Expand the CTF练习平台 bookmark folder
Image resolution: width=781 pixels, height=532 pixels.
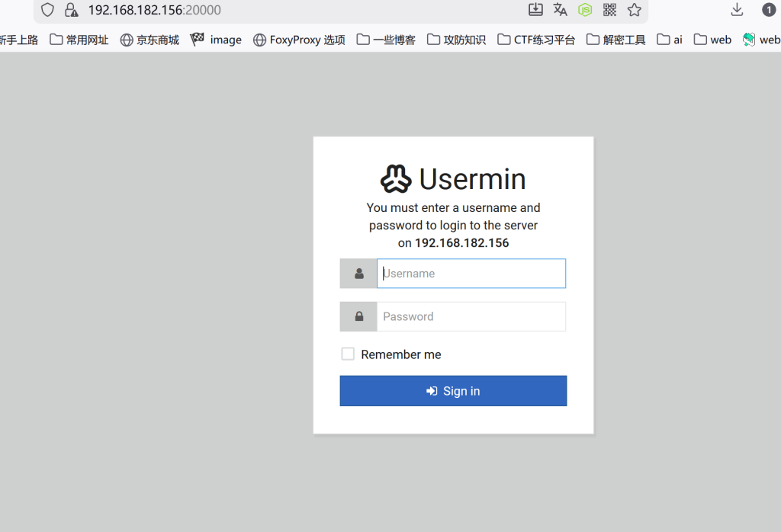[x=536, y=40]
